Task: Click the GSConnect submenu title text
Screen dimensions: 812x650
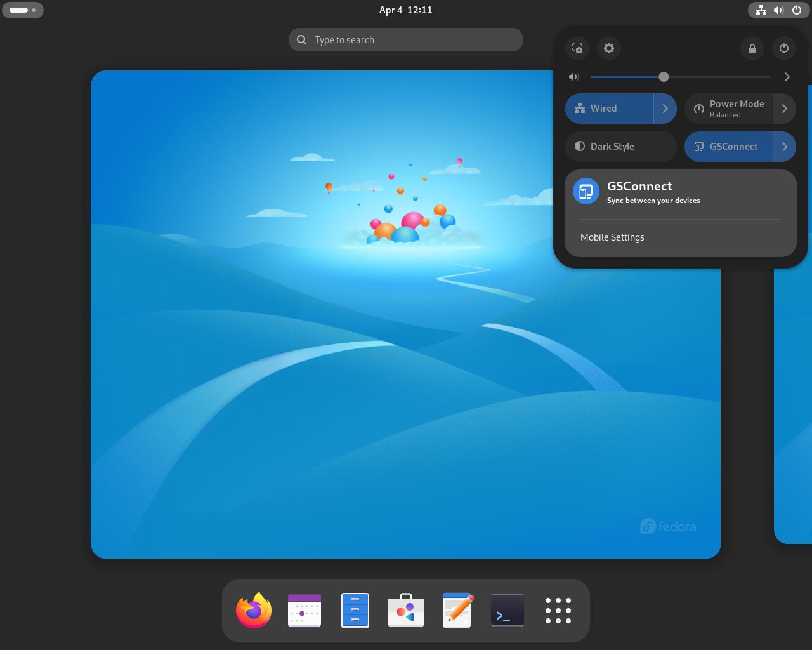Action: pos(639,186)
